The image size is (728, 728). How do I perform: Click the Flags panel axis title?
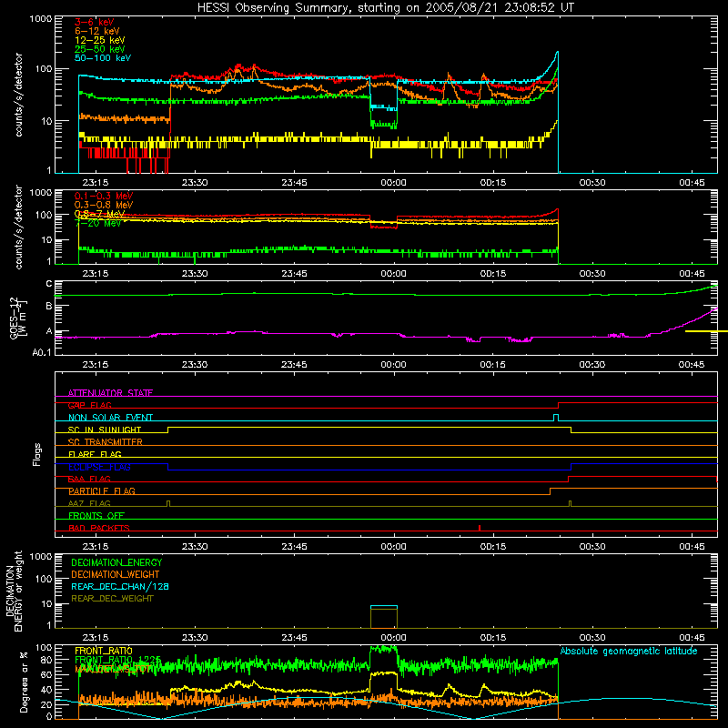(x=37, y=454)
